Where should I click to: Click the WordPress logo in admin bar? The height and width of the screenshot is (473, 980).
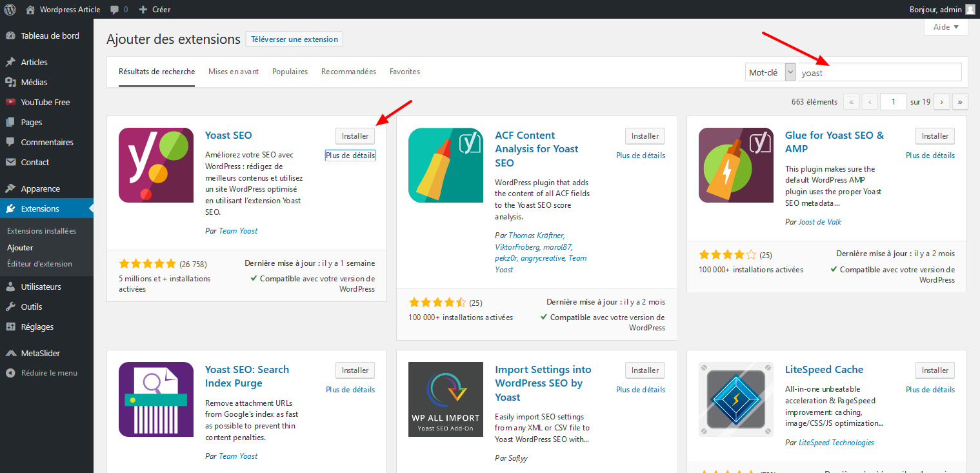coord(10,10)
